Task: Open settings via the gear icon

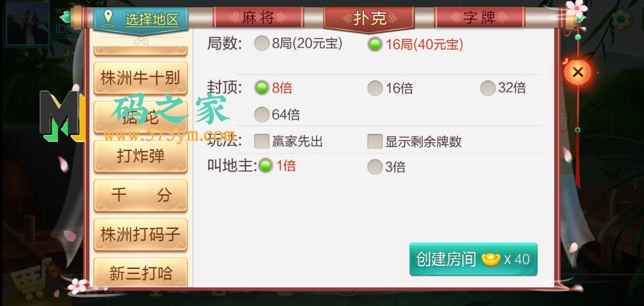Action: click(621, 19)
